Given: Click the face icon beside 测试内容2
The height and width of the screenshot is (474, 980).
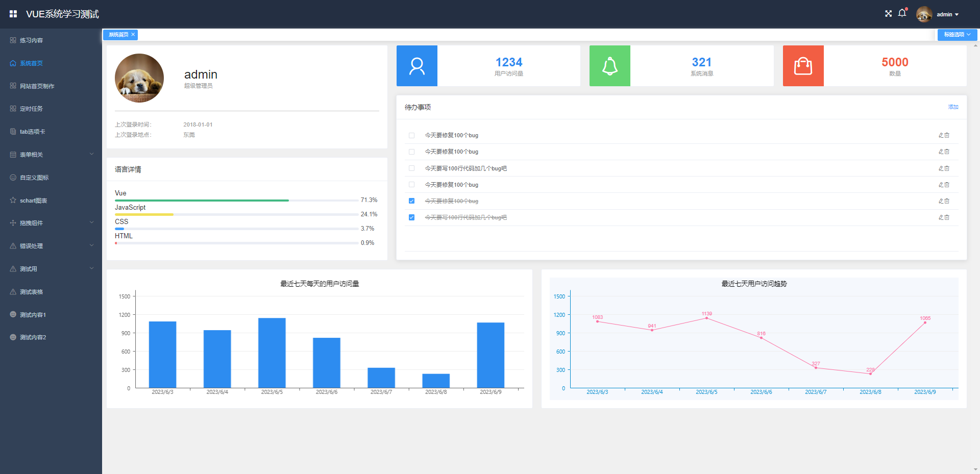Looking at the screenshot, I should pyautogui.click(x=13, y=337).
